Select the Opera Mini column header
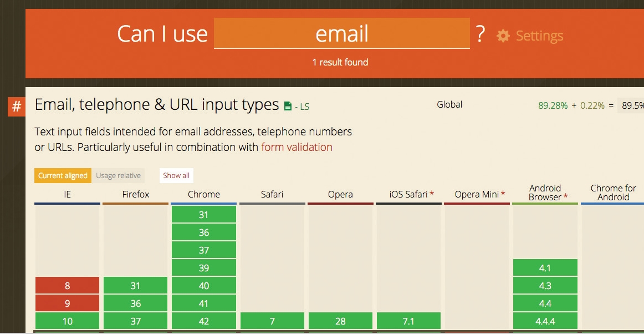 (x=477, y=195)
